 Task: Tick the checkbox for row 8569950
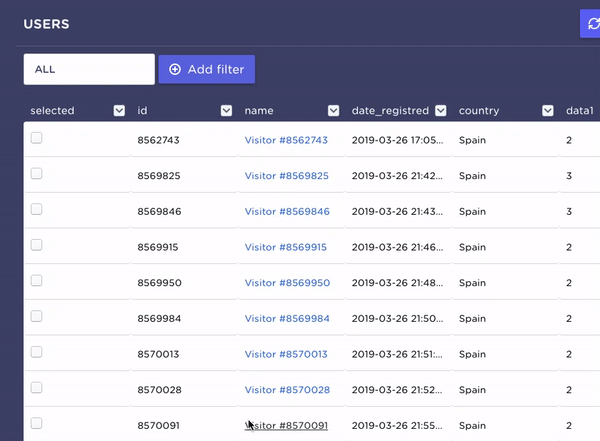click(x=36, y=280)
